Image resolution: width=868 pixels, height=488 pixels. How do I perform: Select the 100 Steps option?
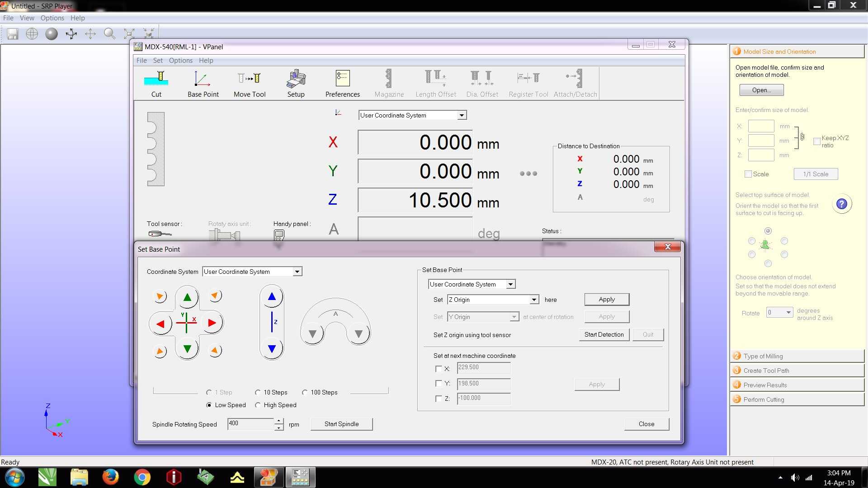(x=305, y=393)
